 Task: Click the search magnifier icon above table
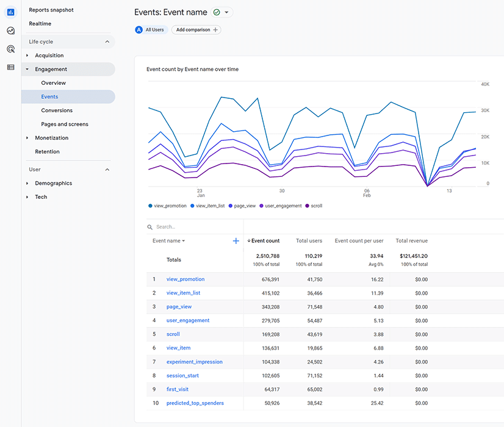point(149,227)
